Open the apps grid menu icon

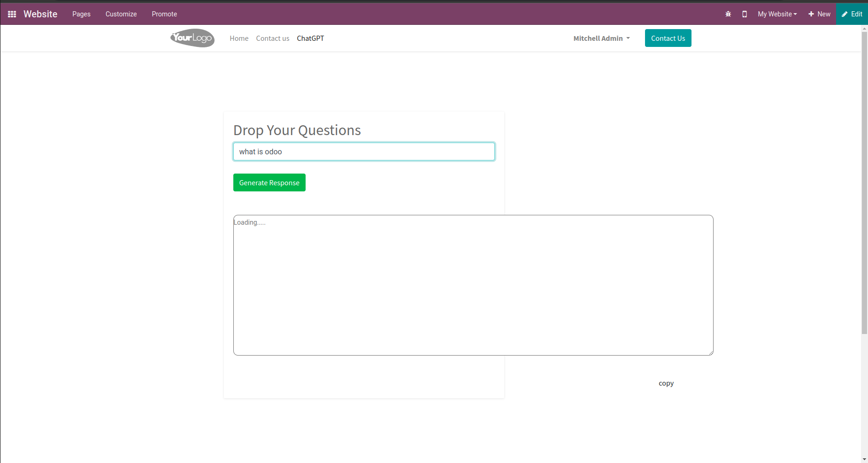tap(12, 14)
